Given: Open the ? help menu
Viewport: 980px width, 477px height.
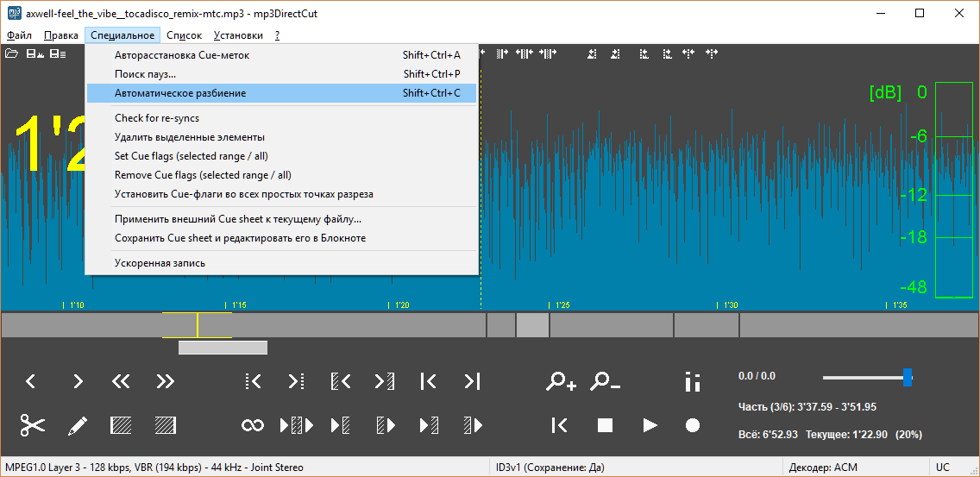Looking at the screenshot, I should click(277, 35).
